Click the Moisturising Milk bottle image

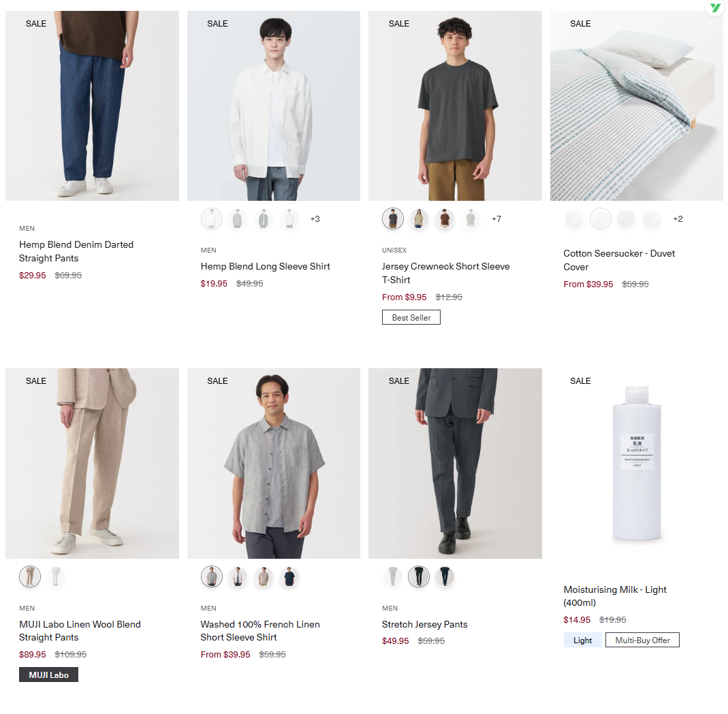(x=636, y=463)
